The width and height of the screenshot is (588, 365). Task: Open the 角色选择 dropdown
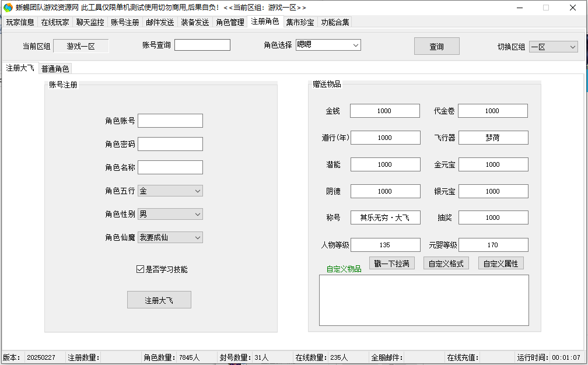328,45
